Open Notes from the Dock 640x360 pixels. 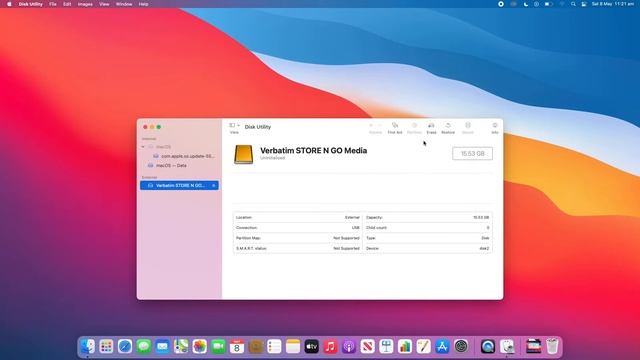(x=293, y=347)
